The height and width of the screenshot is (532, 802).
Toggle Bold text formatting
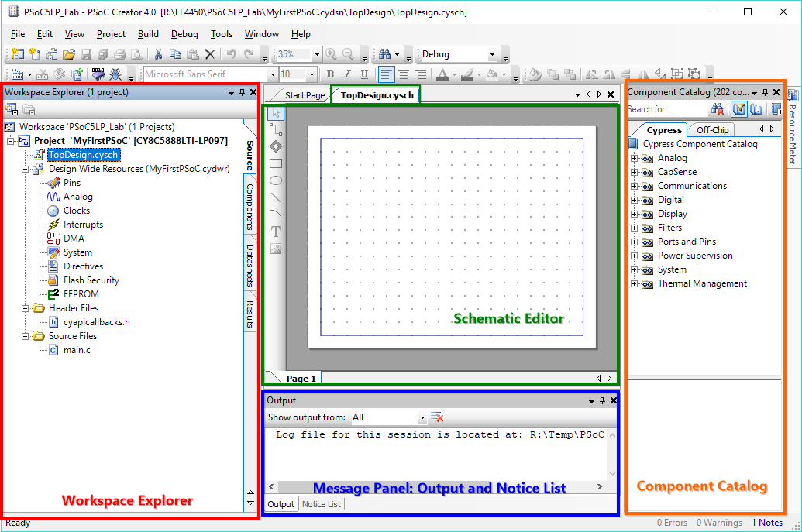[x=329, y=74]
